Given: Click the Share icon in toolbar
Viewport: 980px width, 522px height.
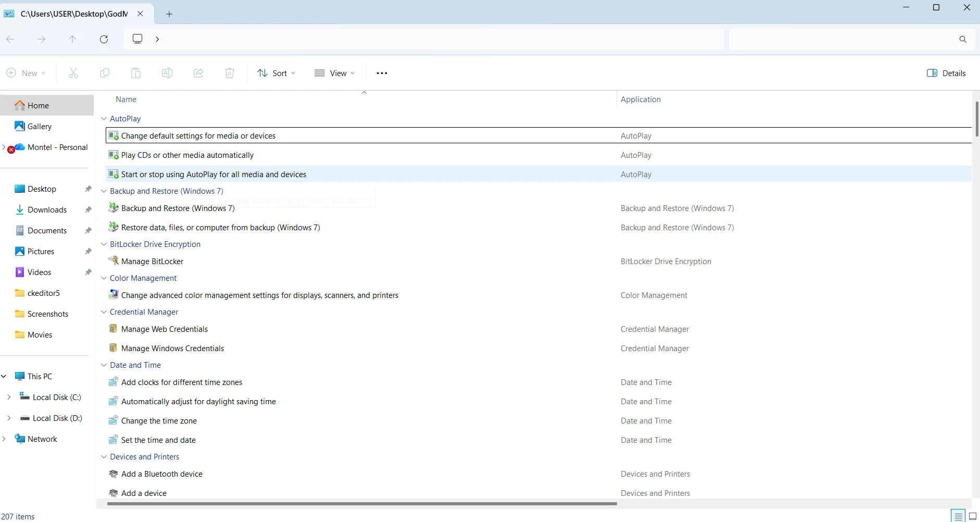Looking at the screenshot, I should coord(198,73).
